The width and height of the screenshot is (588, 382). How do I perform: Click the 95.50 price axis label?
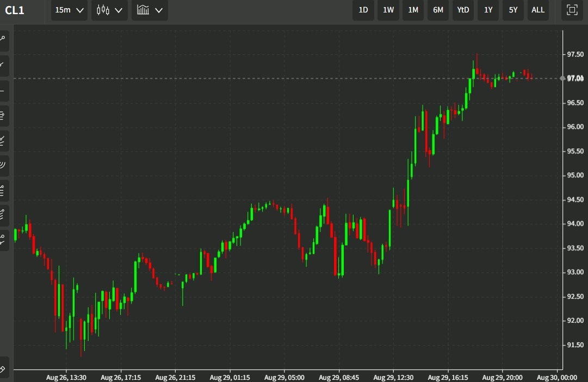[575, 151]
